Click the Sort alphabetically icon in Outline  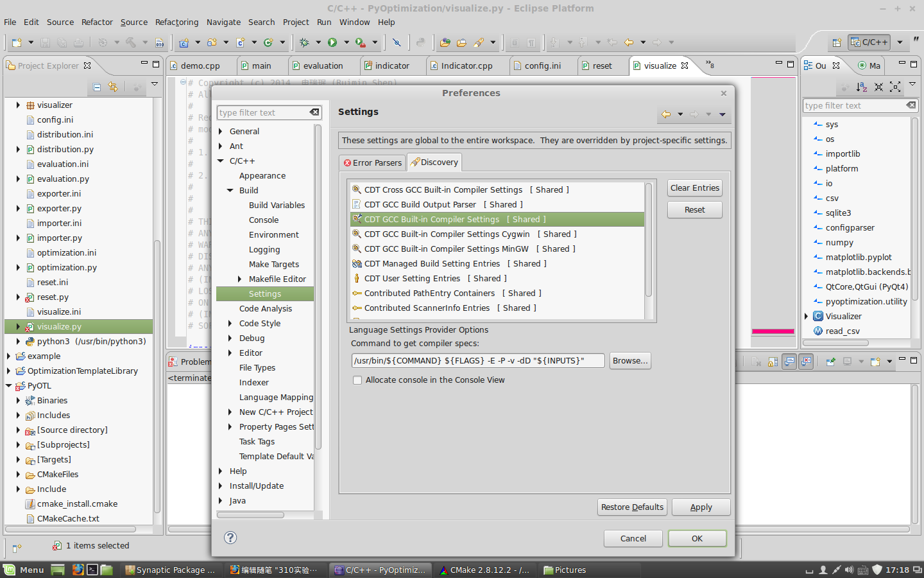[862, 87]
